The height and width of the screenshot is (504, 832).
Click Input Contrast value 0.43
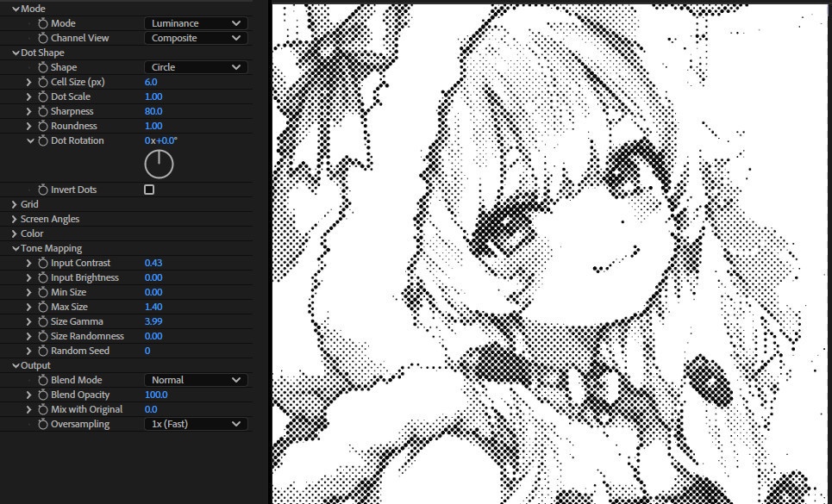point(153,263)
